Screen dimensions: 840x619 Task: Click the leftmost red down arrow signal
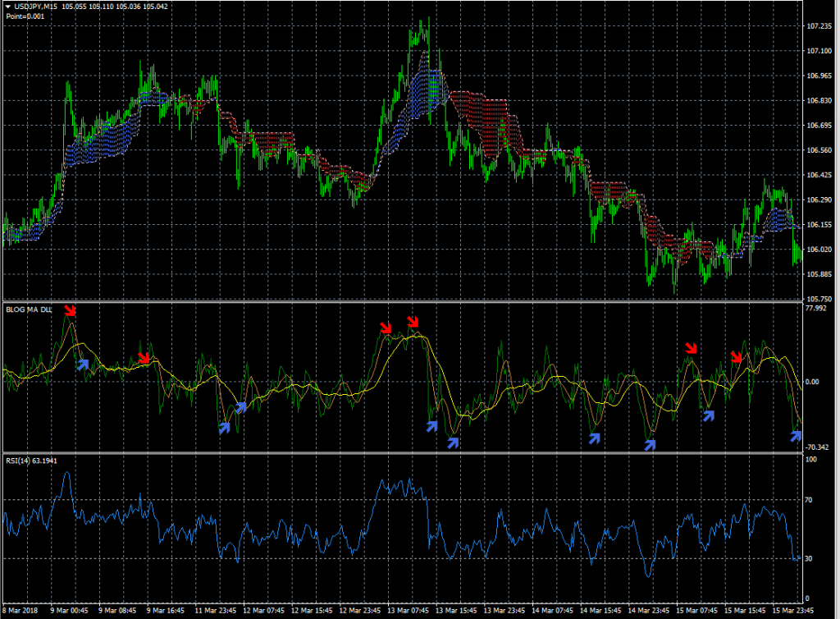coord(71,311)
